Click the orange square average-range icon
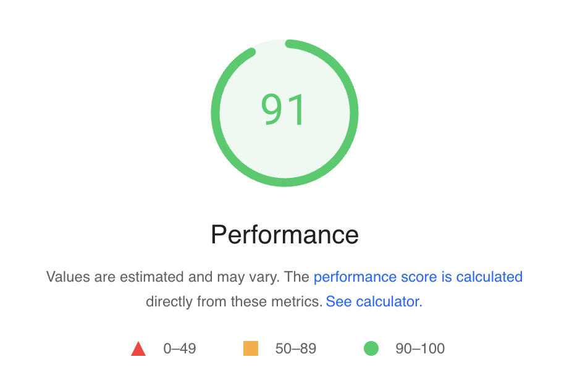Image resolution: width=588 pixels, height=383 pixels. tap(251, 348)
